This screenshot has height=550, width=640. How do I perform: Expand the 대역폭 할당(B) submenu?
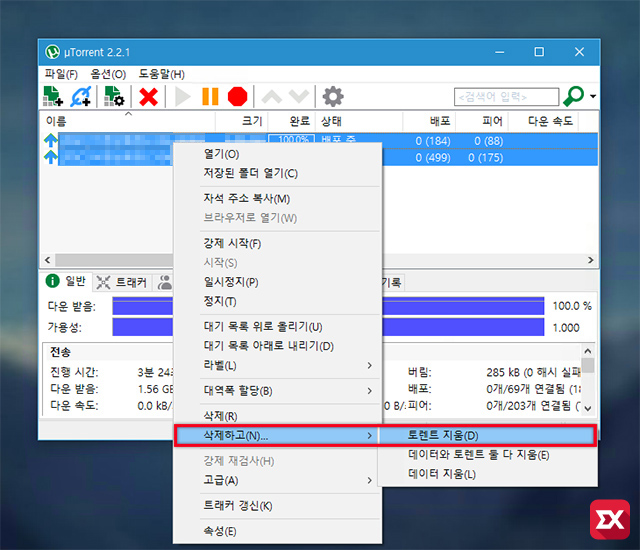[x=278, y=391]
